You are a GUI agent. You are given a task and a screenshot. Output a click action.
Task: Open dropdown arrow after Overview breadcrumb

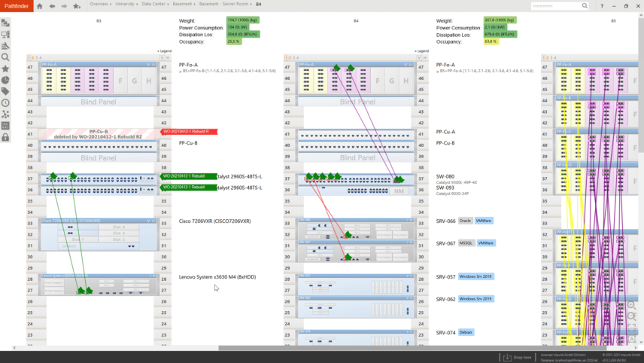(111, 4)
